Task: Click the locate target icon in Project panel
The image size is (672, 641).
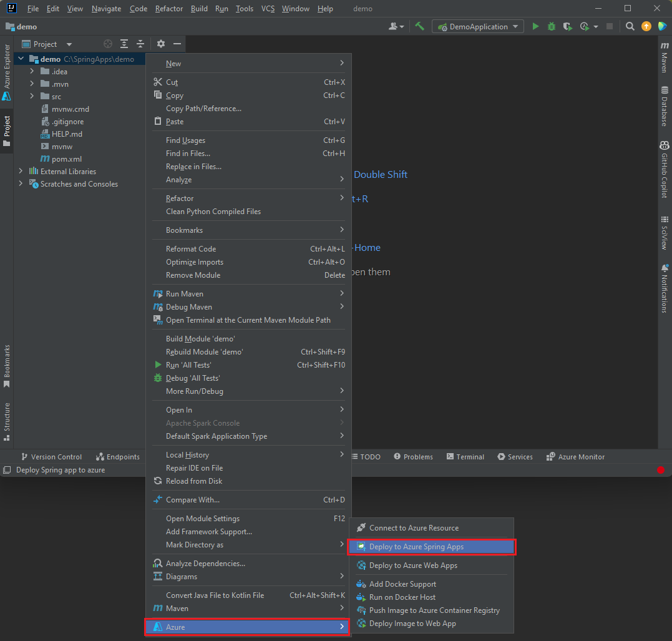Action: click(108, 44)
